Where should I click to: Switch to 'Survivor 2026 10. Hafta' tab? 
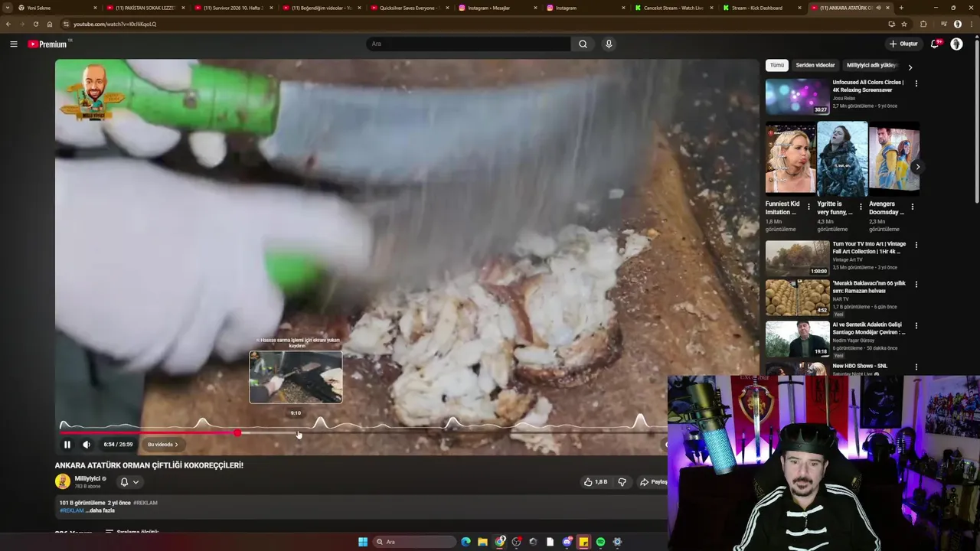click(x=234, y=8)
